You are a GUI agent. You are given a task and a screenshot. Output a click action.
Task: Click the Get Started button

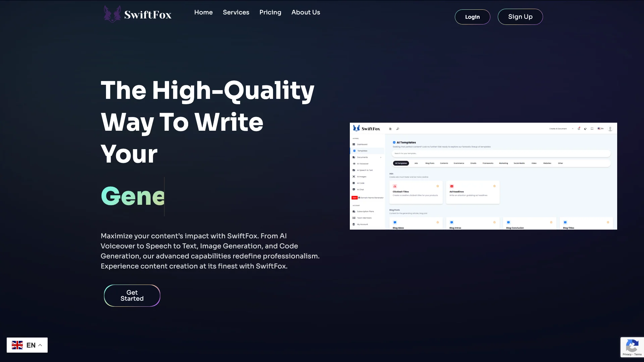[x=132, y=295]
